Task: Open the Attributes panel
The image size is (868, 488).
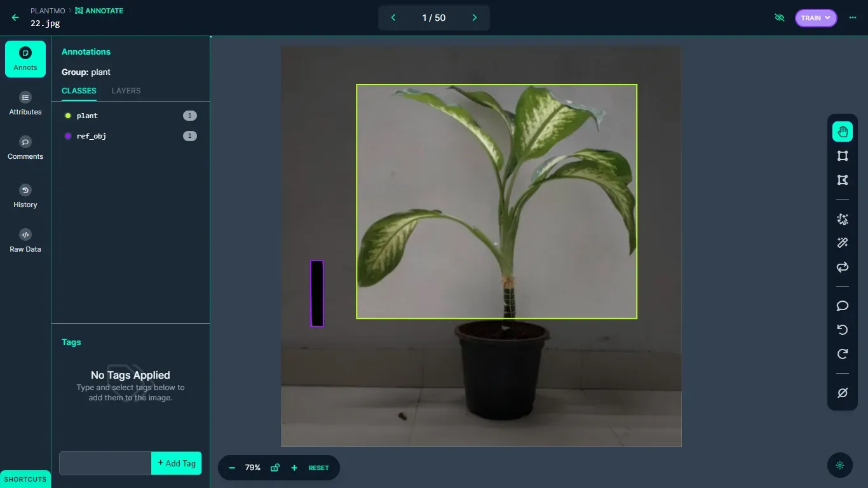Action: [x=25, y=103]
